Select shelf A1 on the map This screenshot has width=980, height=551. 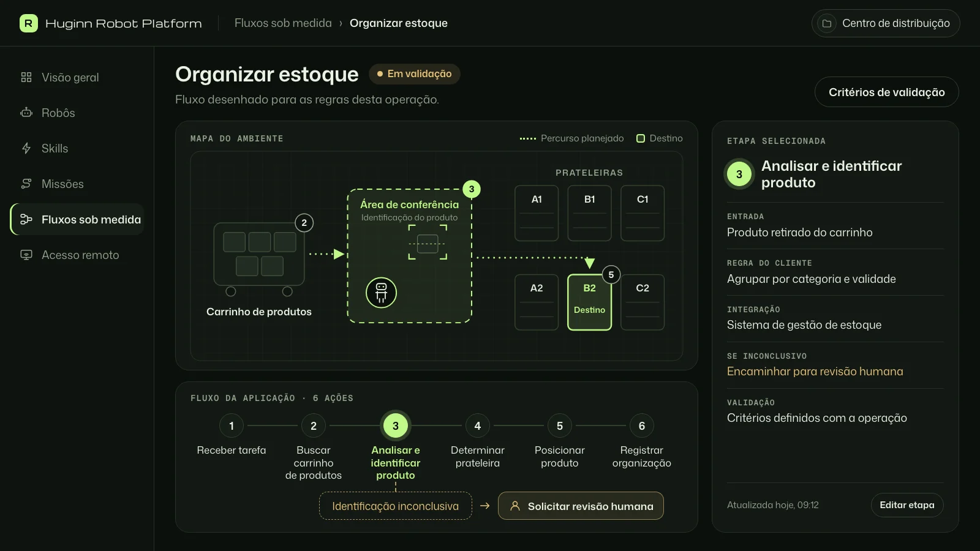[537, 213]
